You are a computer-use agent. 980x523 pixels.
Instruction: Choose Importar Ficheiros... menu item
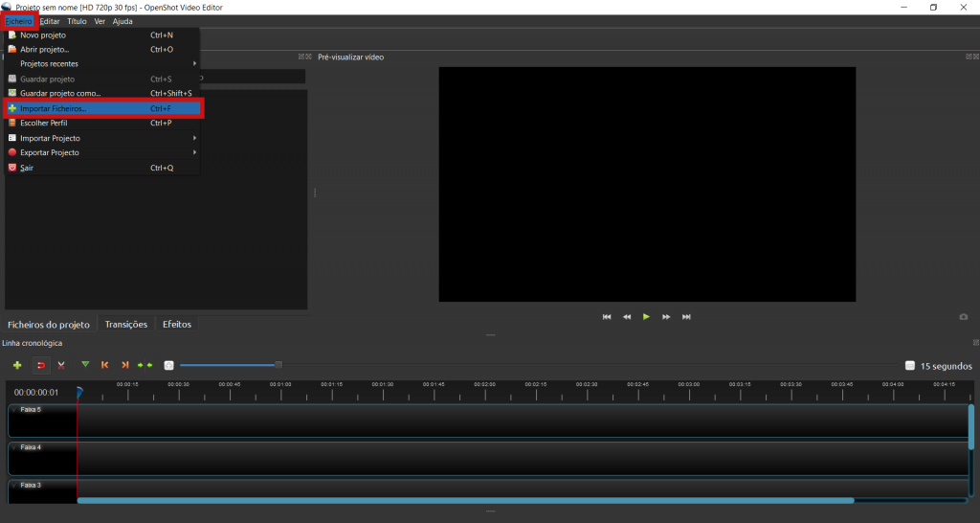(x=101, y=109)
